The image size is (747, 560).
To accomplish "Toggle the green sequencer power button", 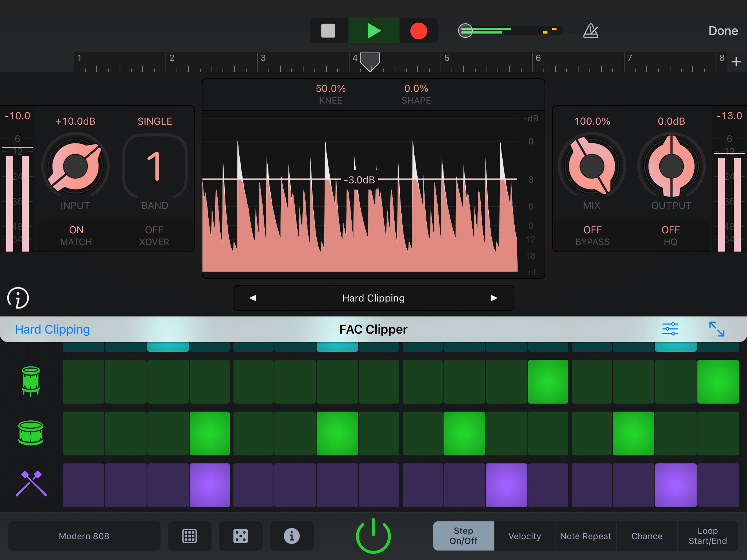I will pyautogui.click(x=373, y=536).
